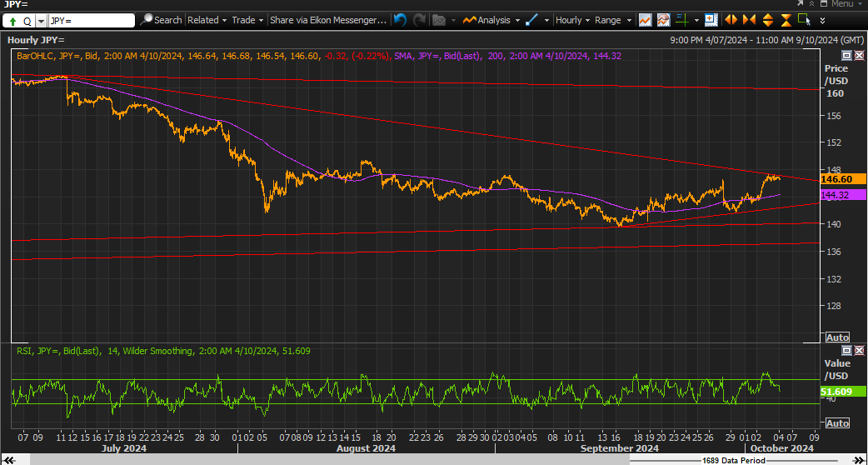Image resolution: width=868 pixels, height=465 pixels.
Task: Click the 160 price axis label
Action: coord(835,93)
